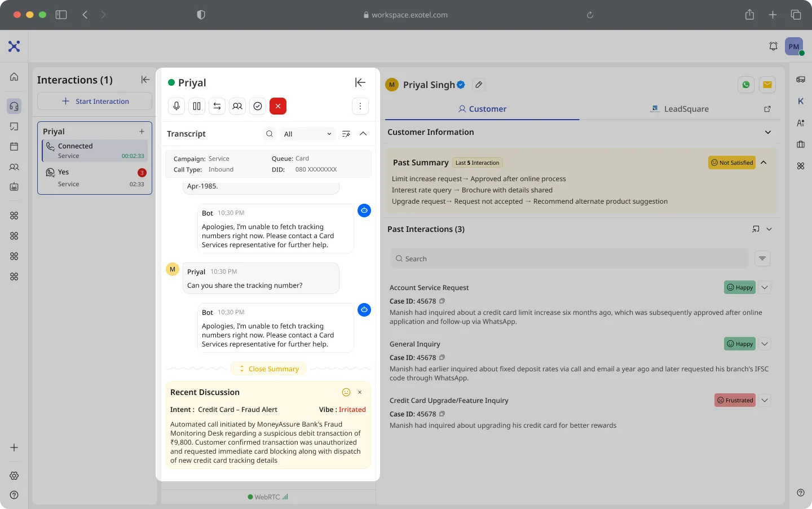The height and width of the screenshot is (509, 812).
Task: Click Start Interaction button
Action: [x=95, y=101]
